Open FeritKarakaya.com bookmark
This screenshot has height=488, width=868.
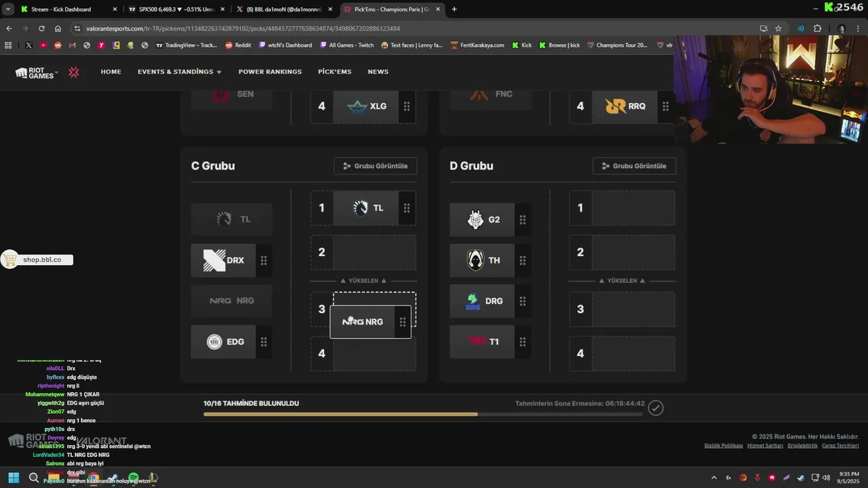477,45
